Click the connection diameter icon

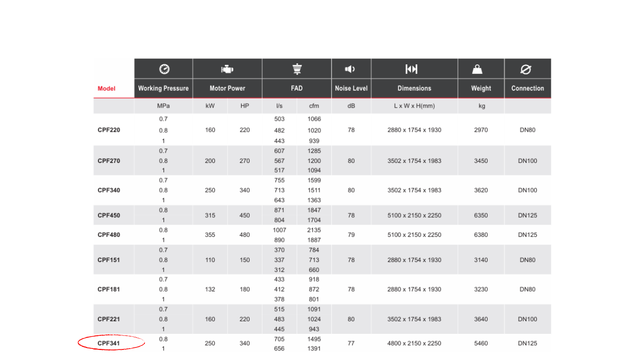pos(527,69)
